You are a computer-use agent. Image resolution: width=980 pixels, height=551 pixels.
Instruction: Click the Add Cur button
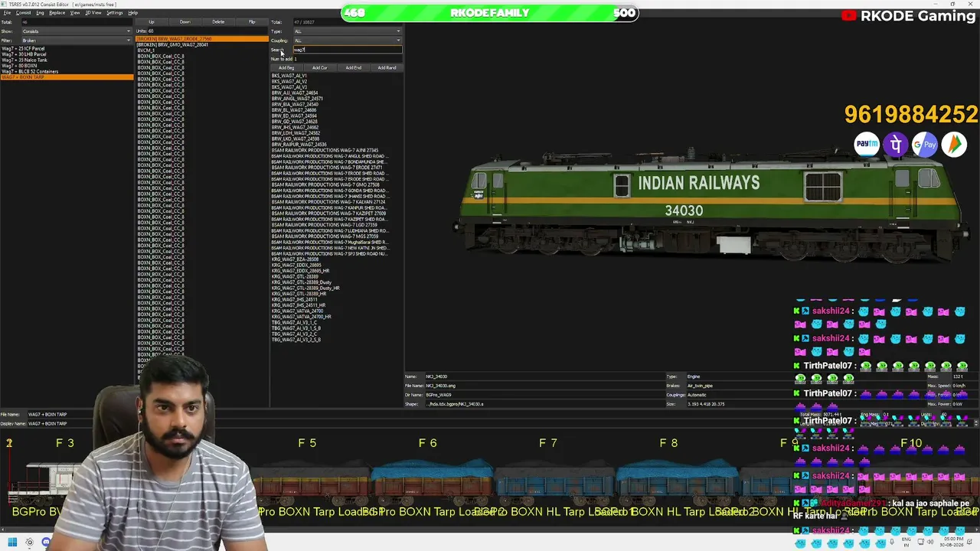(x=320, y=68)
